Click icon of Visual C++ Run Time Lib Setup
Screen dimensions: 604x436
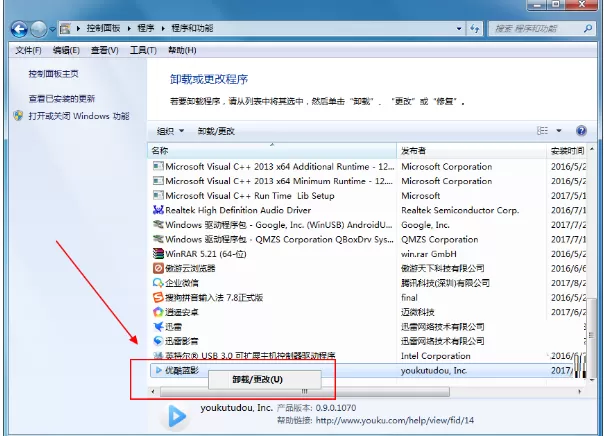158,195
